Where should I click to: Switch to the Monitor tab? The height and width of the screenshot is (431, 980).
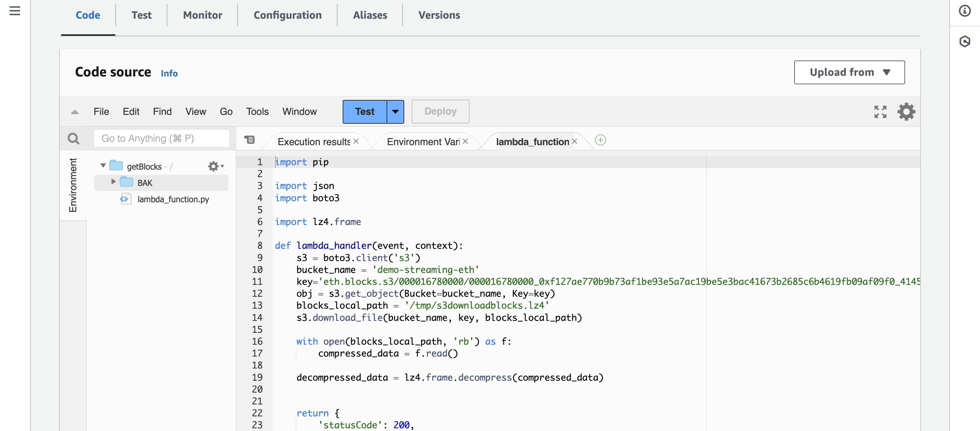click(x=202, y=15)
